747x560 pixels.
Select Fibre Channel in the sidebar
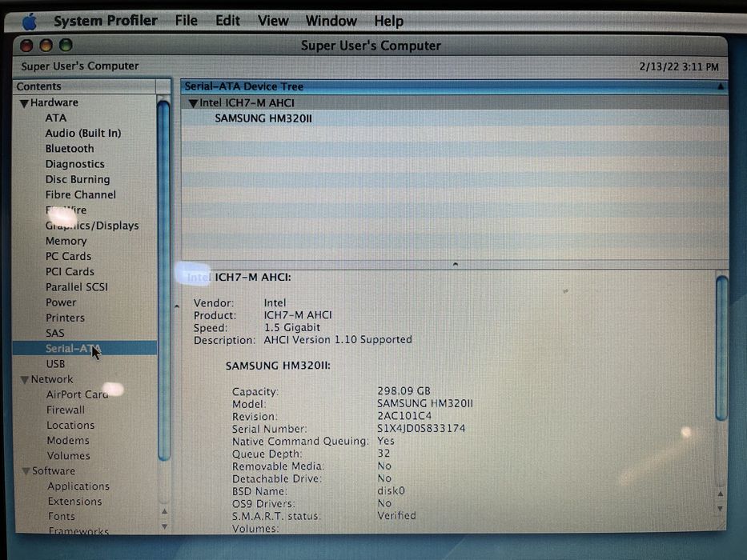(x=81, y=194)
